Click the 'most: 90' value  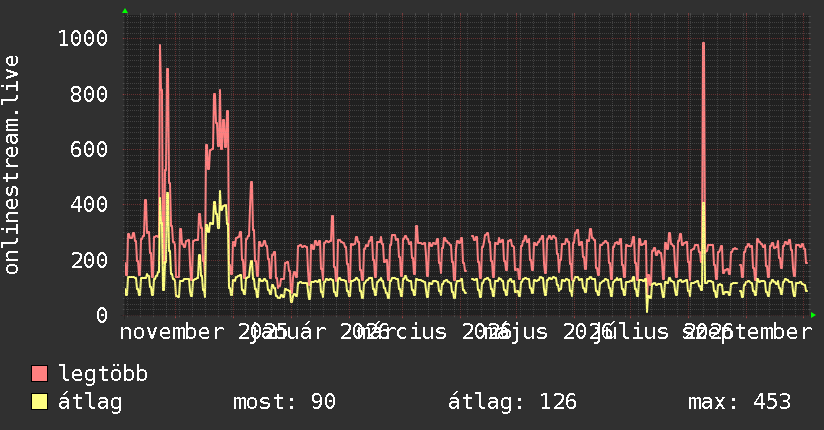pyautogui.click(x=284, y=402)
